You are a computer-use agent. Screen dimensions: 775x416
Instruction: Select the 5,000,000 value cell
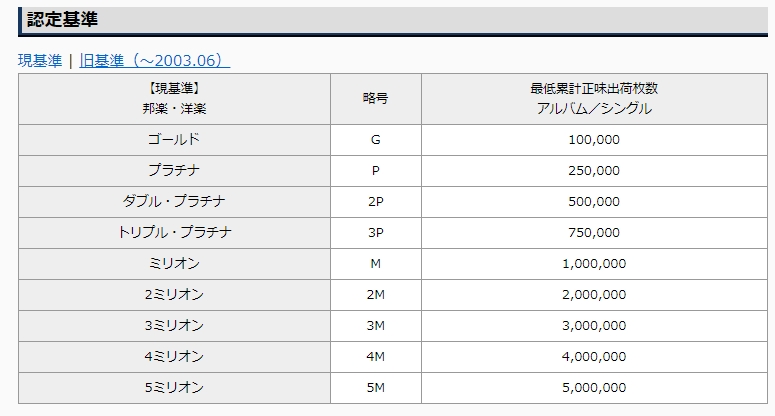pos(594,387)
